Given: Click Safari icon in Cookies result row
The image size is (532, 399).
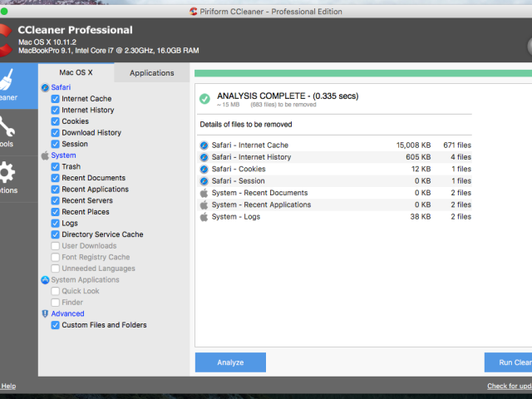Looking at the screenshot, I should click(x=204, y=169).
